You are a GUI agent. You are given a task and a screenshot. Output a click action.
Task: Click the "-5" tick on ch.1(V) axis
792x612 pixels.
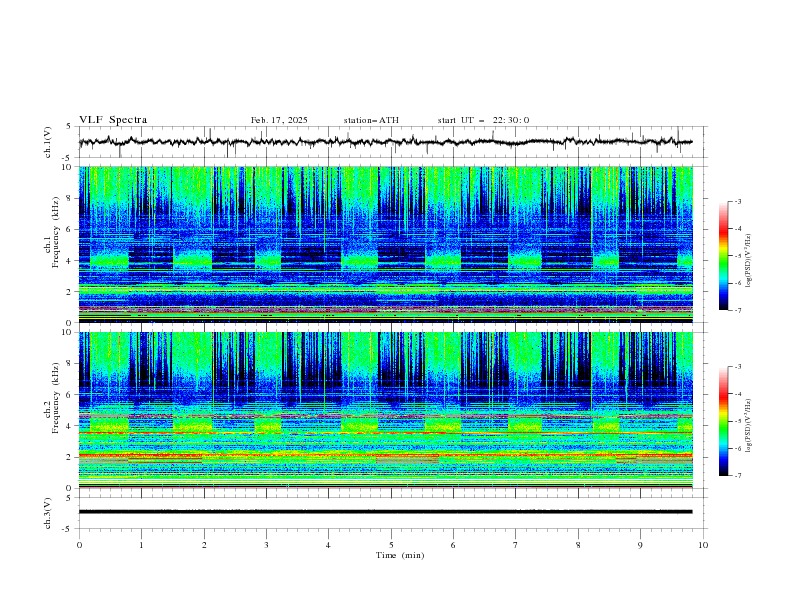(x=68, y=158)
